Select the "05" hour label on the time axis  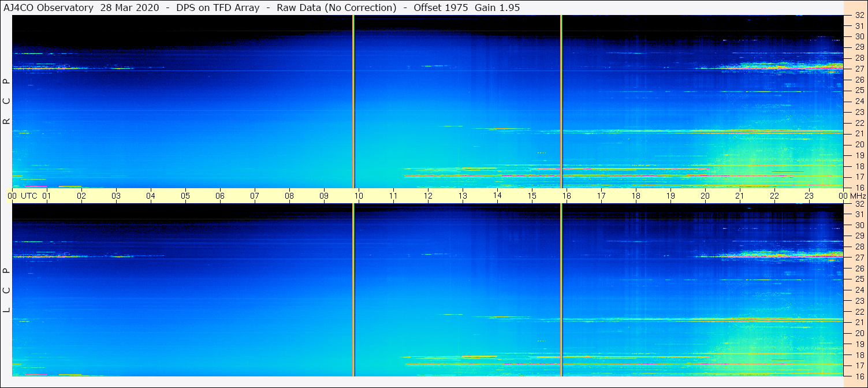click(x=185, y=196)
